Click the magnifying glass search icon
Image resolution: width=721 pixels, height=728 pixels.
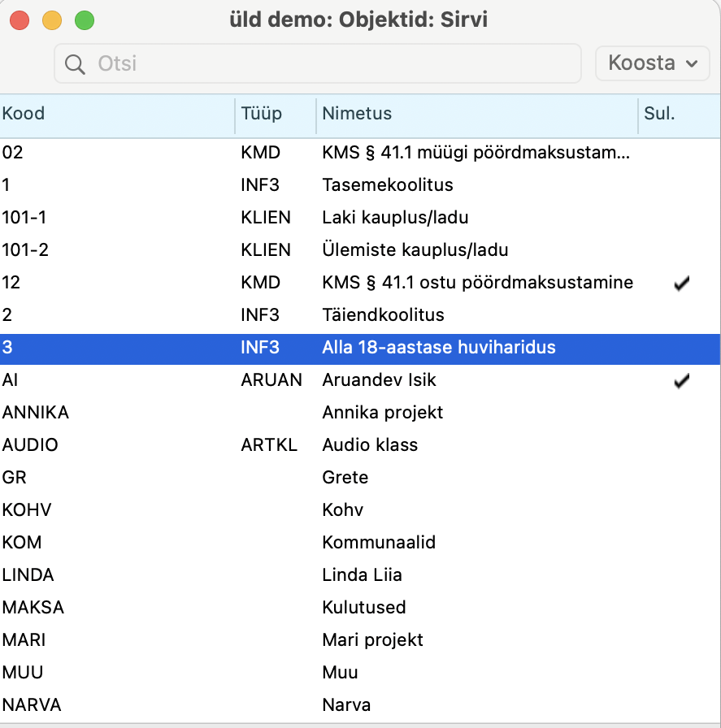tap(75, 64)
